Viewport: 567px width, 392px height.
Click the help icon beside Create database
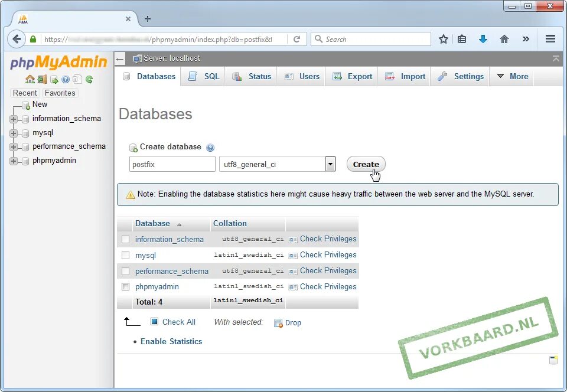[210, 148]
